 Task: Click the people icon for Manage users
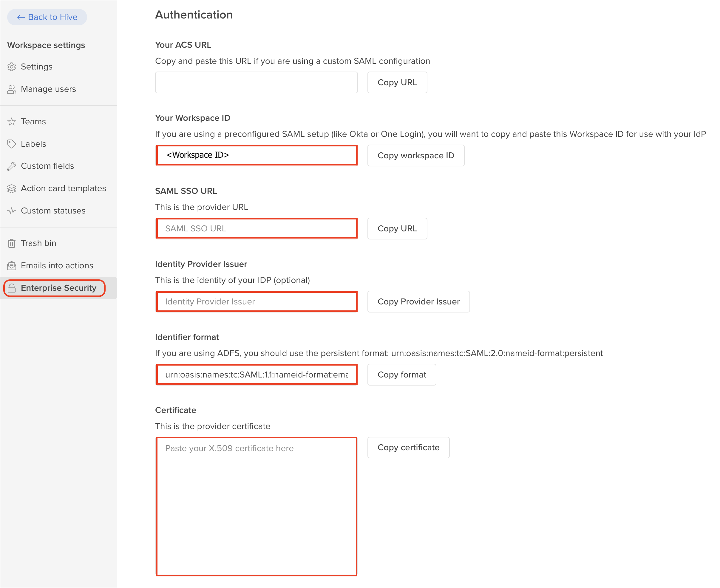12,89
